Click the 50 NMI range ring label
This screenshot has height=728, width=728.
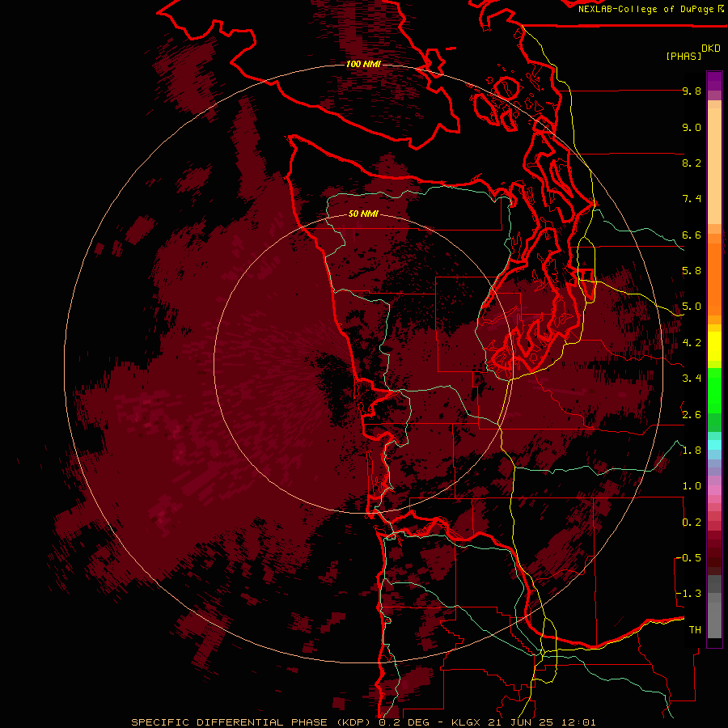tap(363, 214)
